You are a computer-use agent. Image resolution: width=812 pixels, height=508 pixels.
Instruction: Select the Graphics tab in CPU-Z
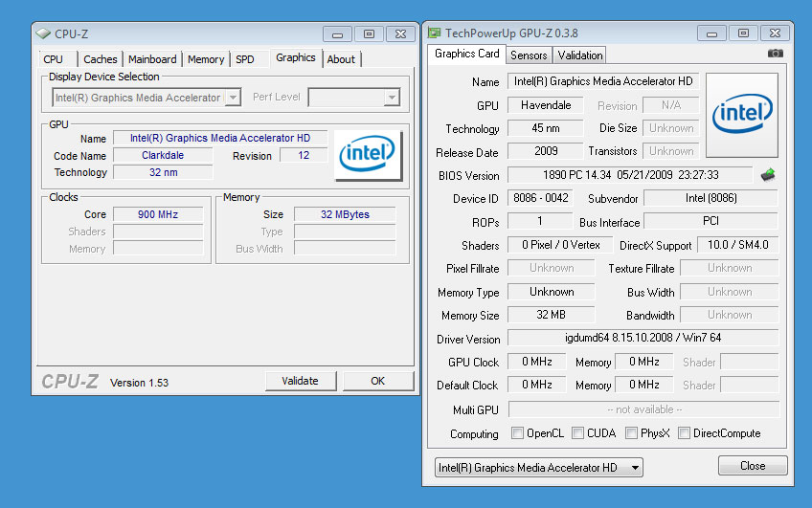click(x=296, y=57)
